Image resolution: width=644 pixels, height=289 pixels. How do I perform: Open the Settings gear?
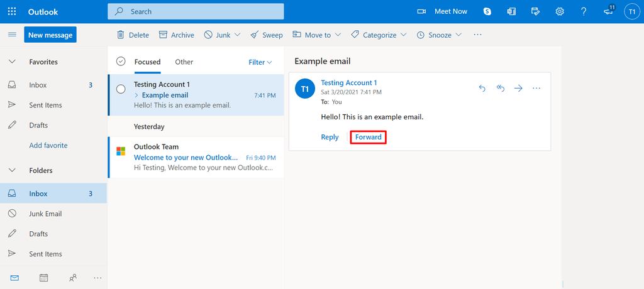click(x=559, y=11)
